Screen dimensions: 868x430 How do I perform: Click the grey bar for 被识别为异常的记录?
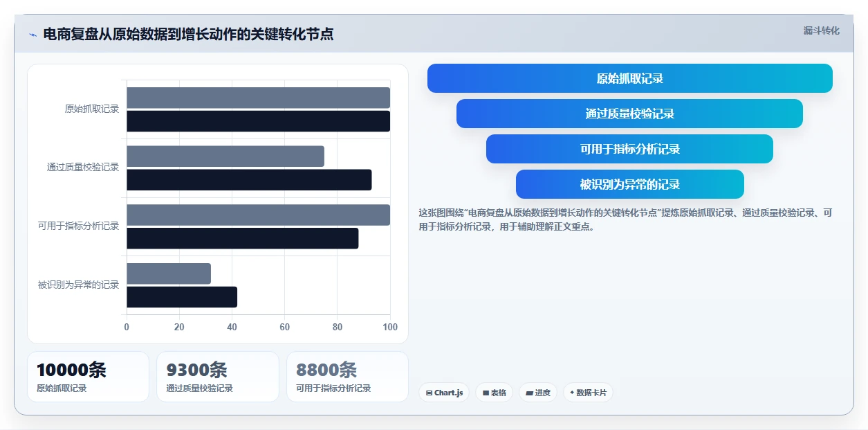(x=169, y=274)
